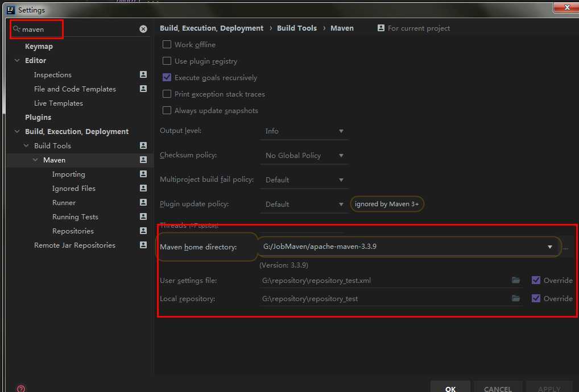Enable Always update snapshots
The height and width of the screenshot is (392, 579).
(x=167, y=110)
